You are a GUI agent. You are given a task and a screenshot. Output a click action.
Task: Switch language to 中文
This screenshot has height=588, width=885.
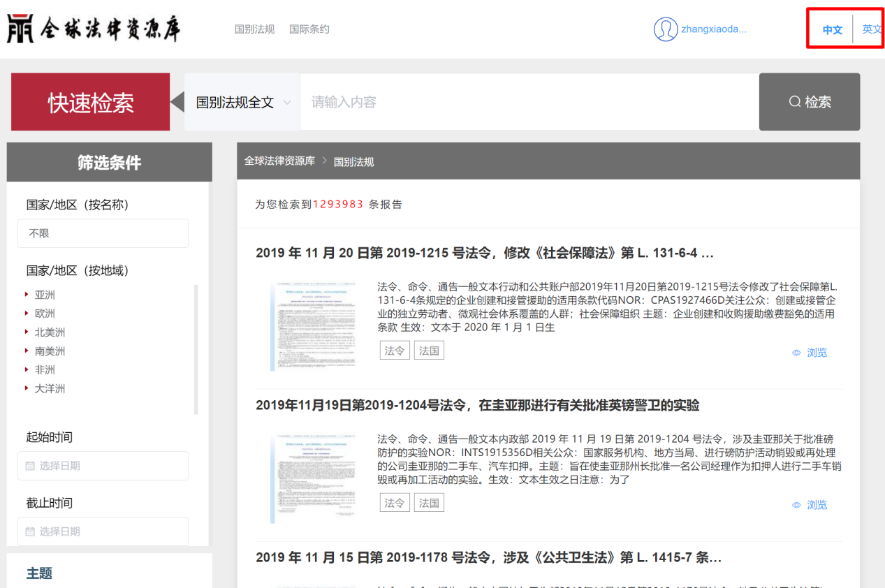[x=832, y=29]
